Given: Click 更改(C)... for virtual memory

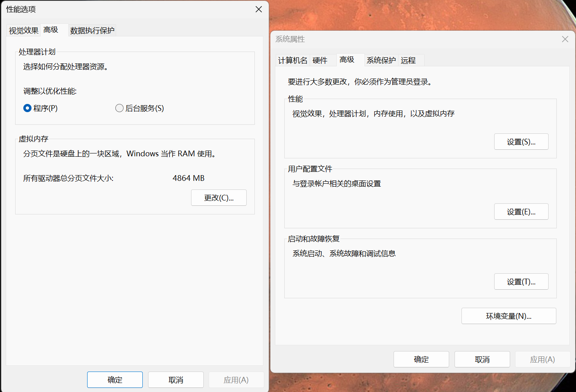Looking at the screenshot, I should click(x=219, y=198).
